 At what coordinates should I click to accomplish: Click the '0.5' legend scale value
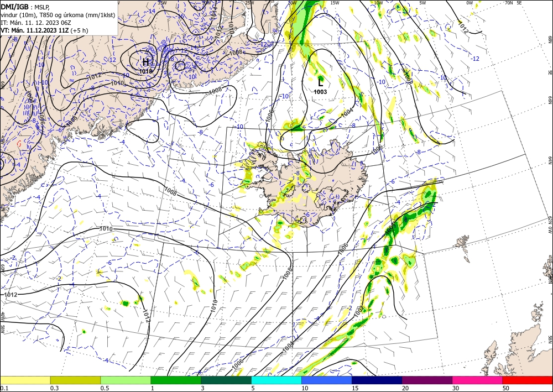pyautogui.click(x=105, y=388)
